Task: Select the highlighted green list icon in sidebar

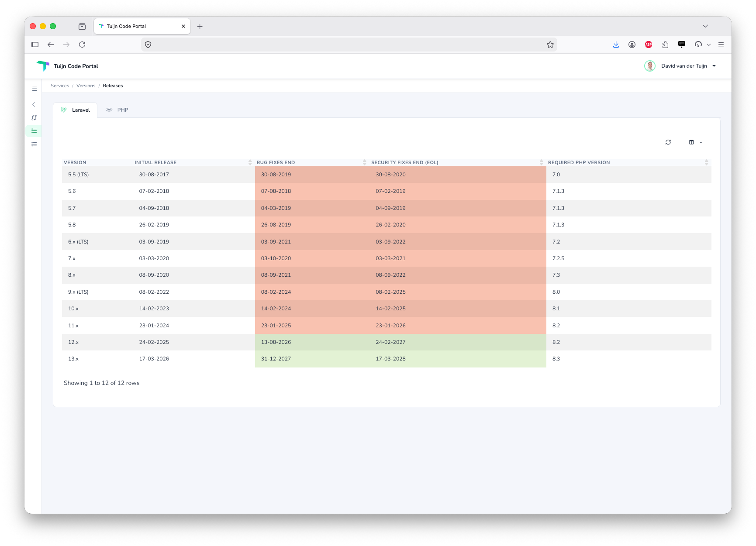Action: click(x=34, y=131)
